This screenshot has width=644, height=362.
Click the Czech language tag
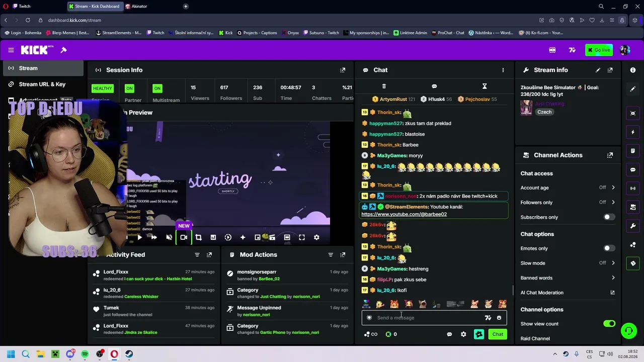coord(544,112)
